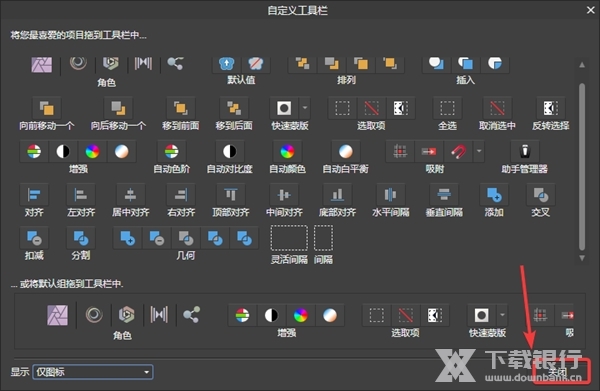Screen dimensions: 600x391
Task: Choose the 居中对齐 icon
Action: tap(130, 195)
